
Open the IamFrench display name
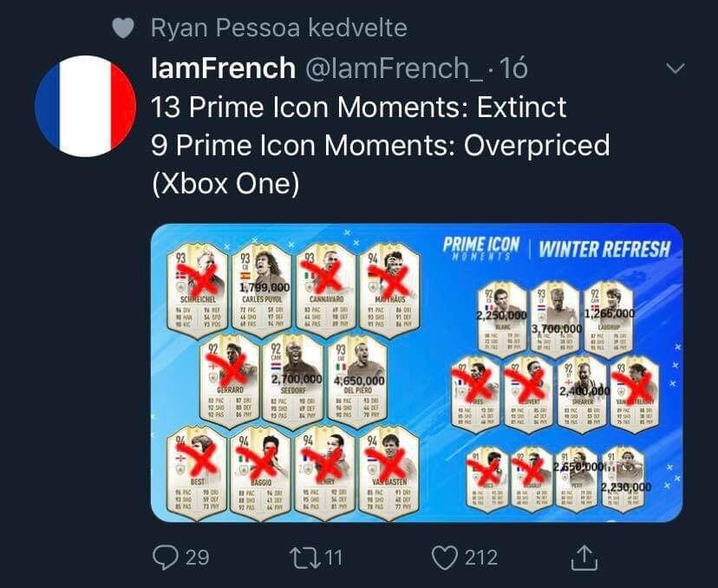click(x=222, y=69)
